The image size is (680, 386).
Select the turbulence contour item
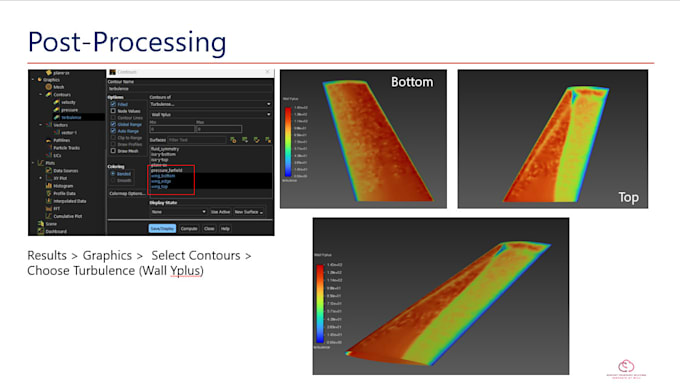click(71, 117)
